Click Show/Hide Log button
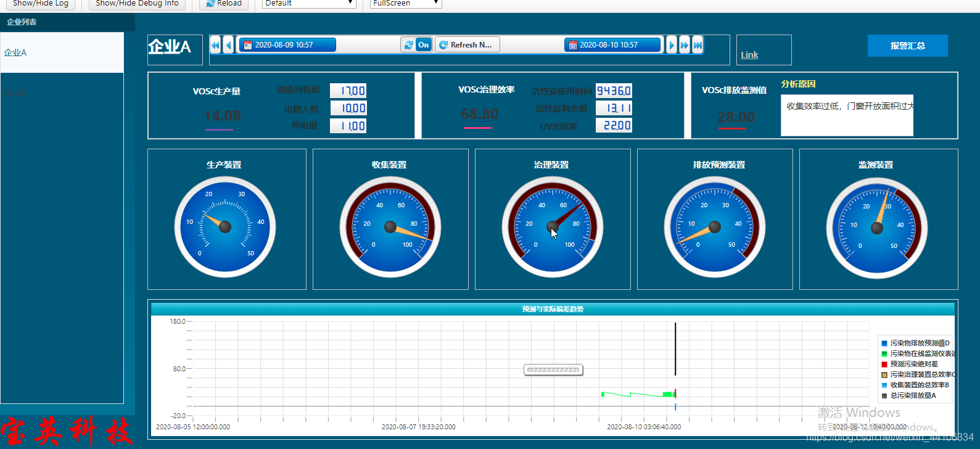 41,4
